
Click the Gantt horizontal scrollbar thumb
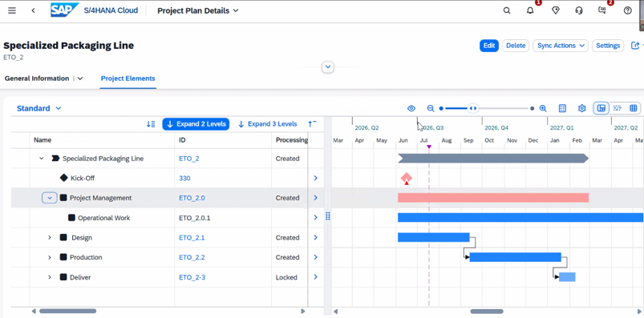click(x=487, y=312)
